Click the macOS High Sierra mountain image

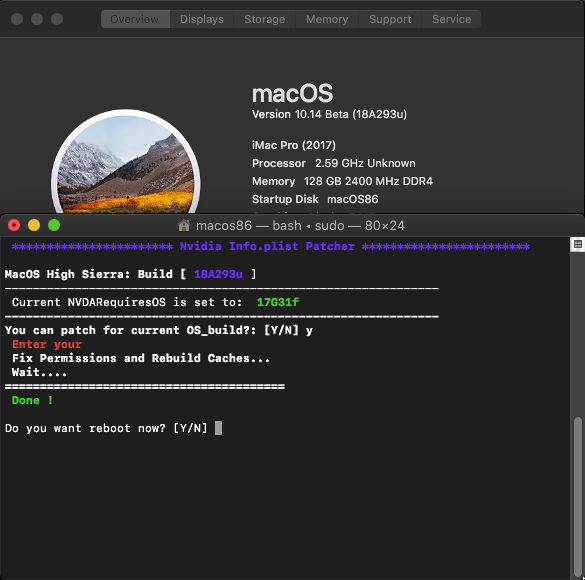(126, 162)
